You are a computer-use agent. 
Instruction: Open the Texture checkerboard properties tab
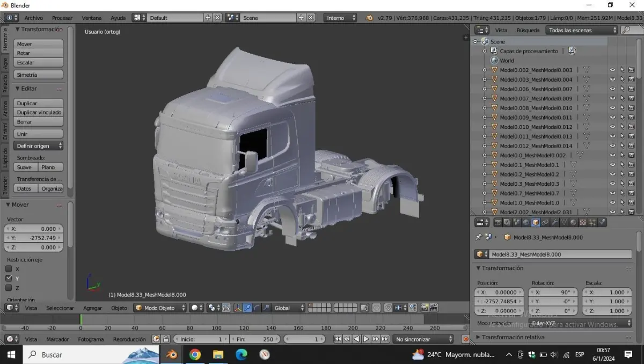coord(583,222)
